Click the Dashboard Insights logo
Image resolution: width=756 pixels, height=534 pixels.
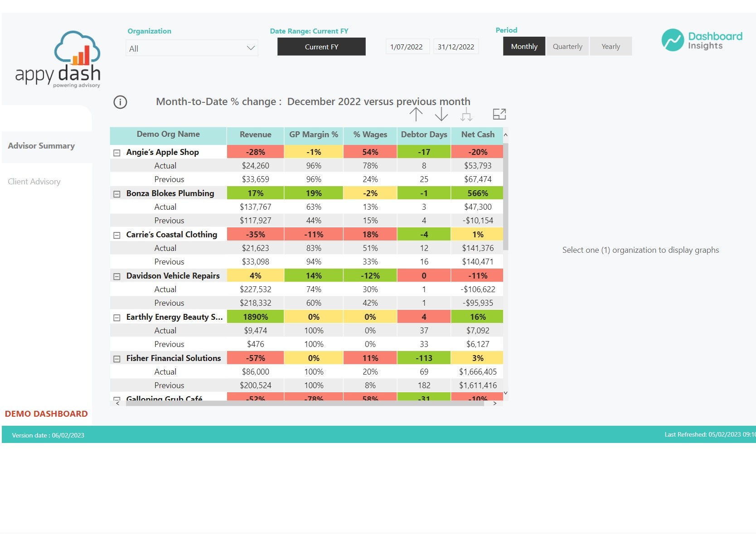tap(702, 40)
